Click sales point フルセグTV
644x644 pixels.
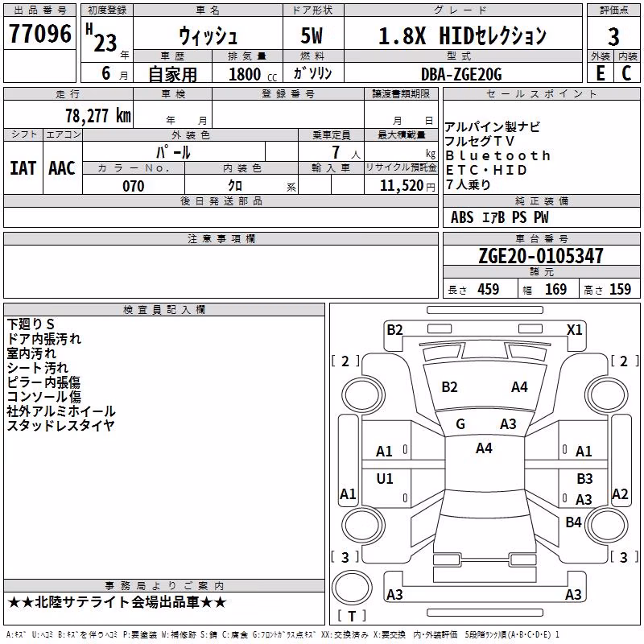tap(479, 142)
